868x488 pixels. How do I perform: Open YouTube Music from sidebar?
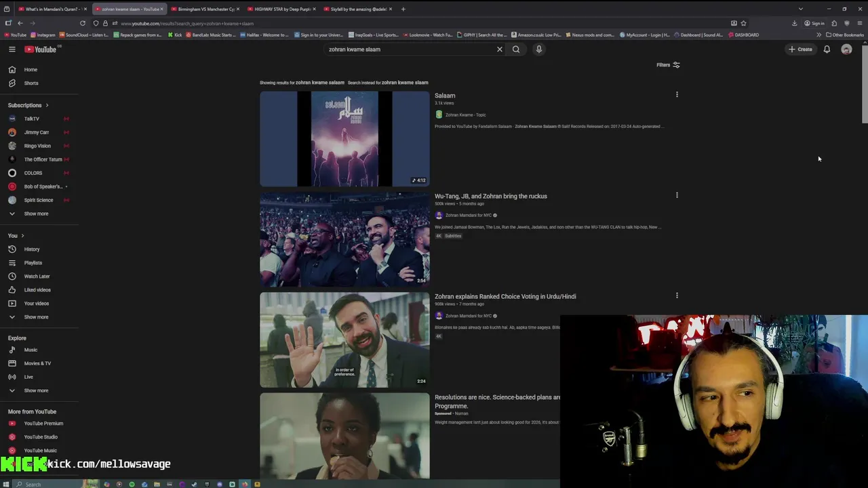click(x=39, y=450)
